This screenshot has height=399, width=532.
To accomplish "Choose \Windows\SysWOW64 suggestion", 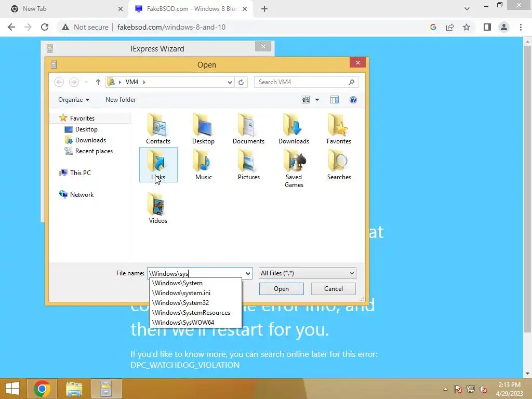I will point(195,322).
